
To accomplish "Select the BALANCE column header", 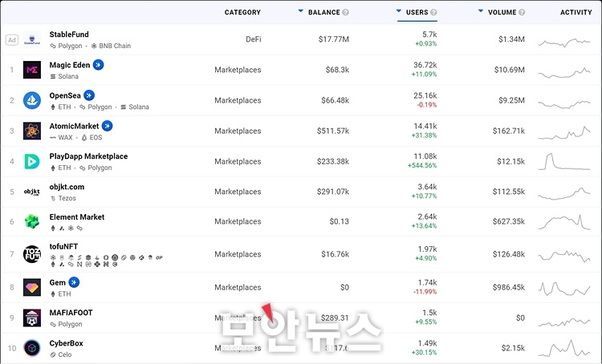I will 324,12.
